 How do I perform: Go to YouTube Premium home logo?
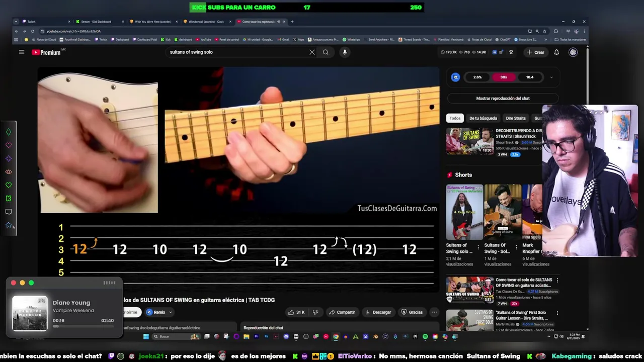point(46,52)
